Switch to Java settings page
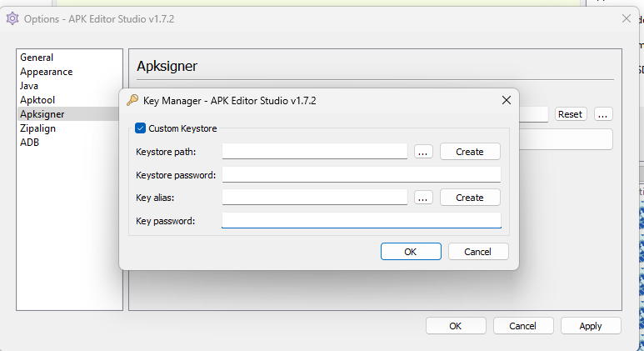The height and width of the screenshot is (351, 644). [x=29, y=86]
